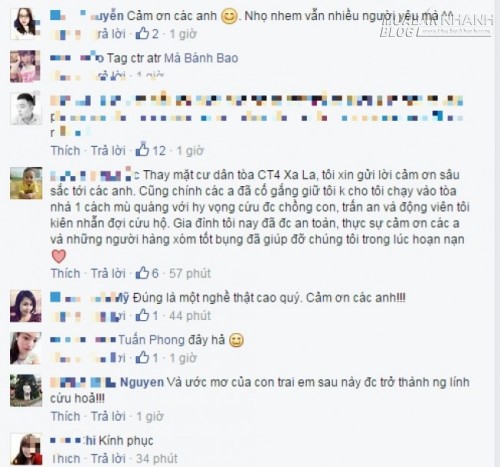Click Trả lời under Kính phục comment
Screen dimensions: 500x467
(108, 459)
